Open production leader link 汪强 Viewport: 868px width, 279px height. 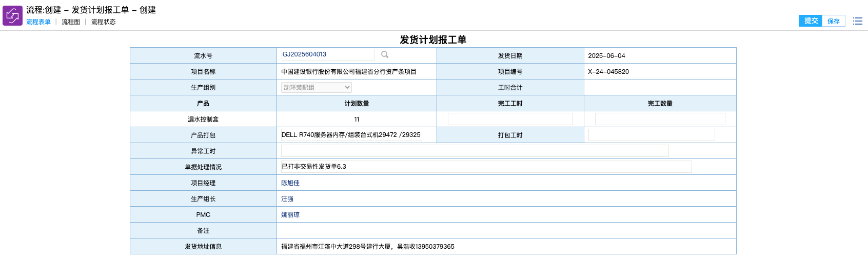click(x=287, y=199)
